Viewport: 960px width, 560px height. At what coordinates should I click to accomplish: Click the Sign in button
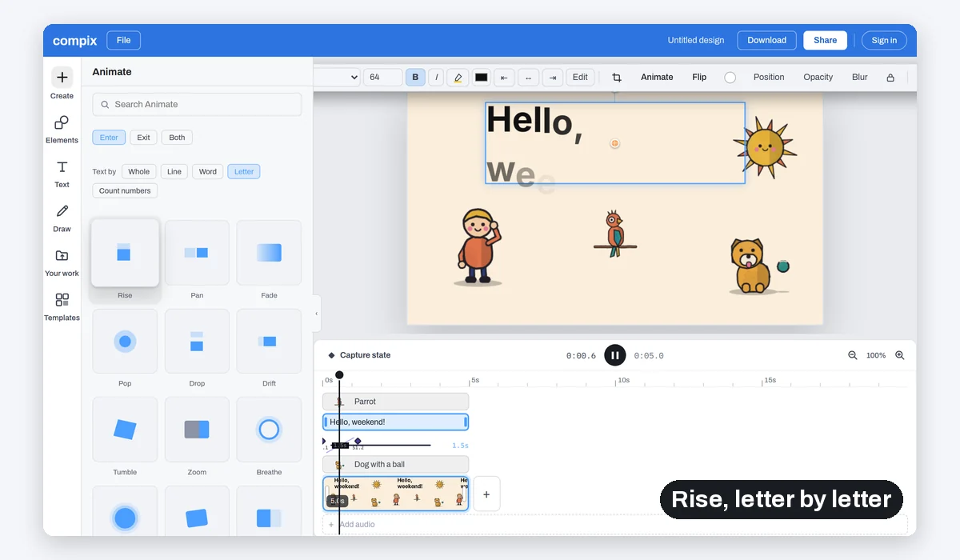coord(884,40)
